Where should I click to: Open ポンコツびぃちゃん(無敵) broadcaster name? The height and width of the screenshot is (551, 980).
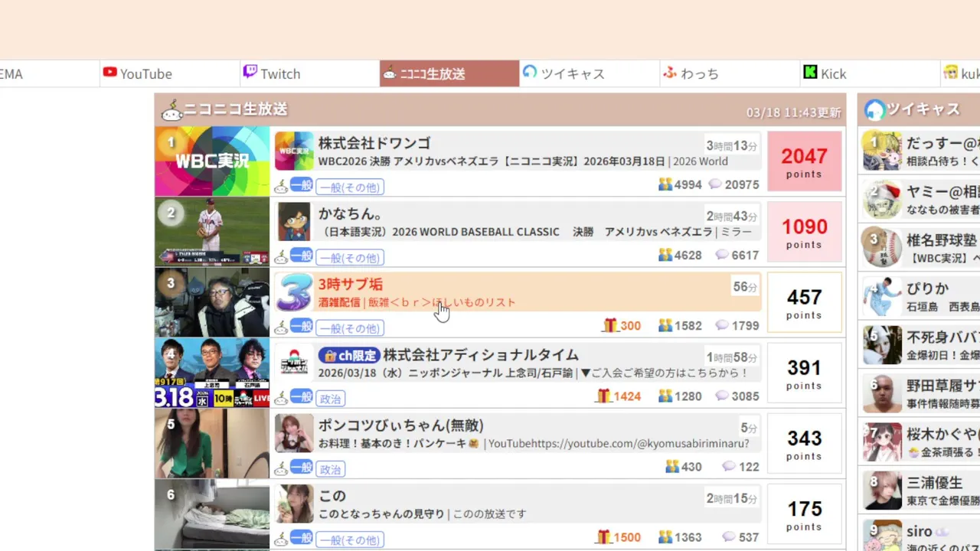401,425
